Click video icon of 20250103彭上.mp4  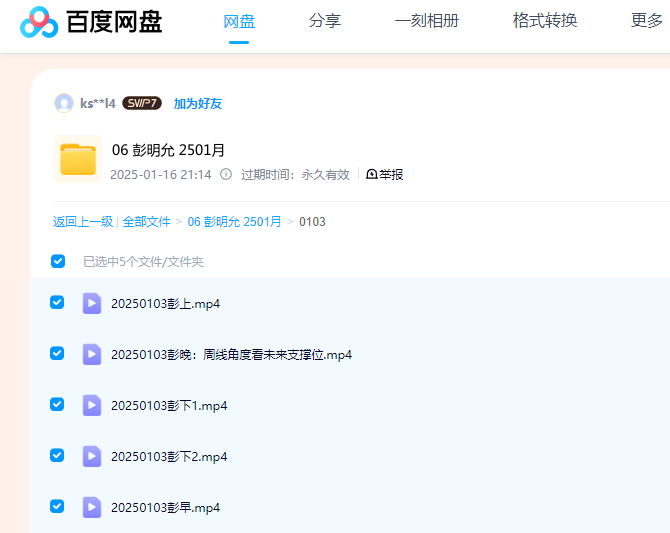point(92,303)
